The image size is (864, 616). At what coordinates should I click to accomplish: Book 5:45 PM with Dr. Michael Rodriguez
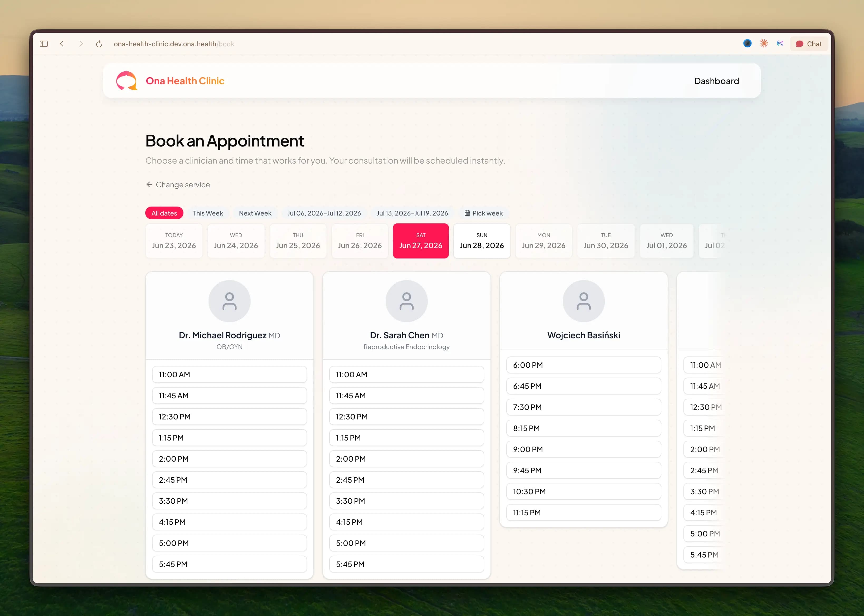click(x=229, y=564)
